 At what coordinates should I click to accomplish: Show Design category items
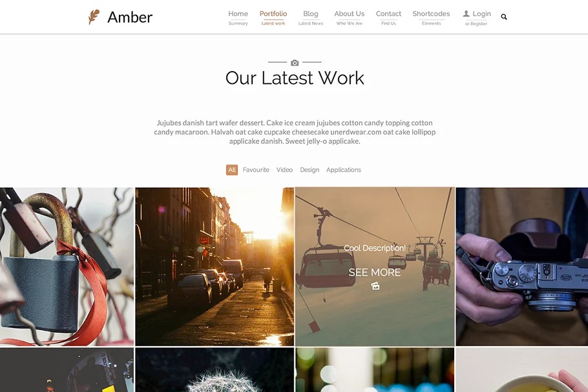[x=310, y=170]
